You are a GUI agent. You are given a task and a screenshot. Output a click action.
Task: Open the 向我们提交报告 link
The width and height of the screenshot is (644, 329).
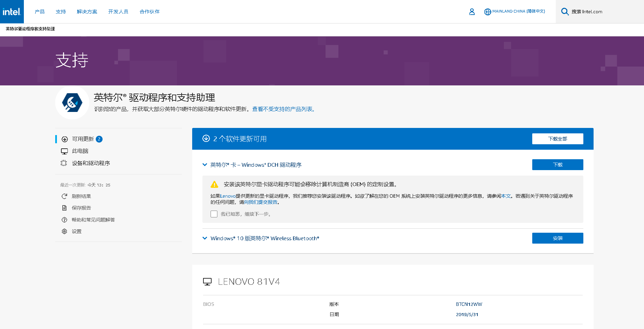coord(261,202)
